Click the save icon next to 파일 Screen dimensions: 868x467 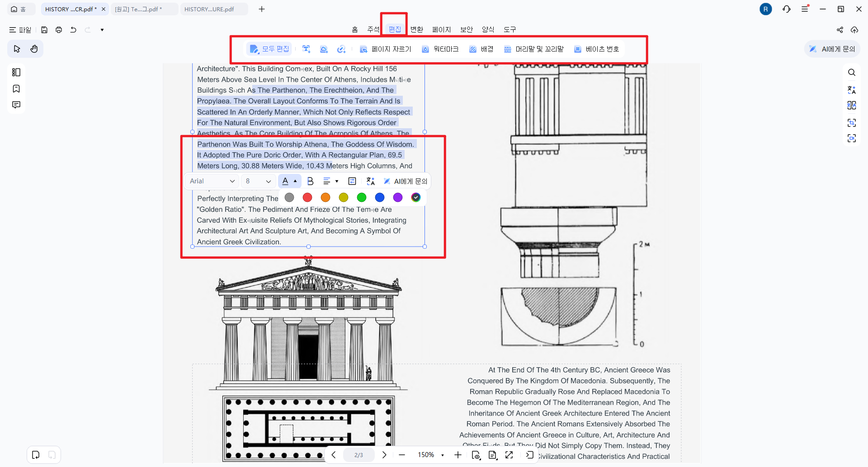(x=44, y=30)
